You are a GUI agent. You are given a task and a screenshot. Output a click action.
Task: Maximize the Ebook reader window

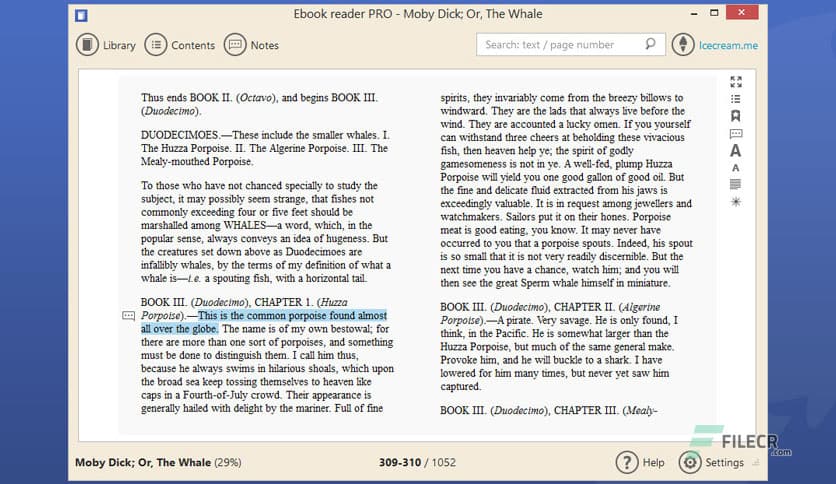pyautogui.click(x=714, y=13)
